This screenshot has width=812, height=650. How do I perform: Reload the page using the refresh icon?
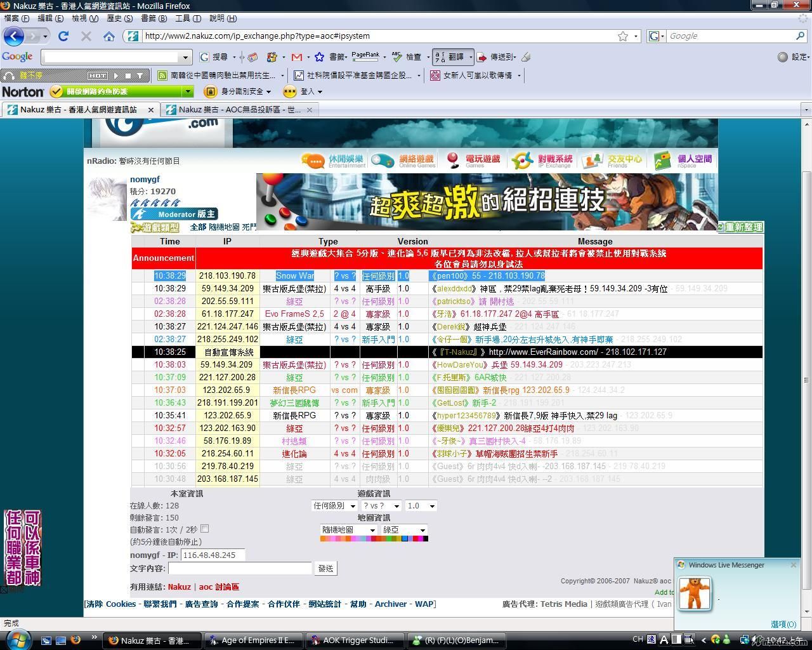pos(63,36)
